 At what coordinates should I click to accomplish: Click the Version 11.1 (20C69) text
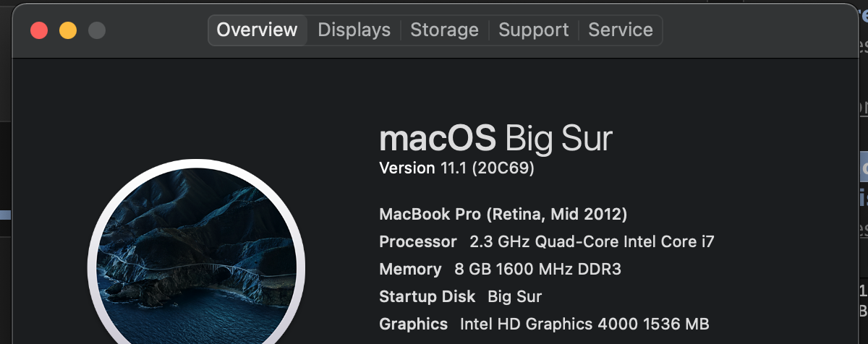coord(456,168)
